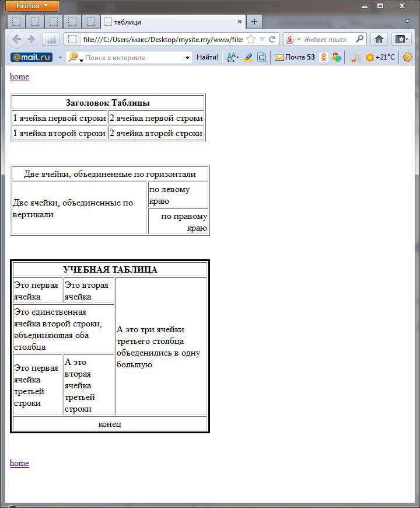Click the site identity icon in address bar
This screenshot has width=420, height=508.
[x=72, y=40]
